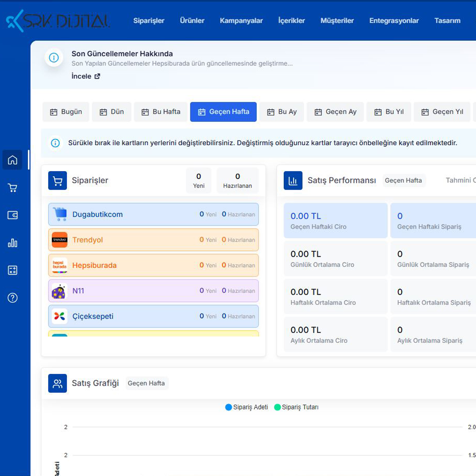Screen dimensions: 476x476
Task: Select the Bu Ay date filter
Action: pyautogui.click(x=282, y=112)
